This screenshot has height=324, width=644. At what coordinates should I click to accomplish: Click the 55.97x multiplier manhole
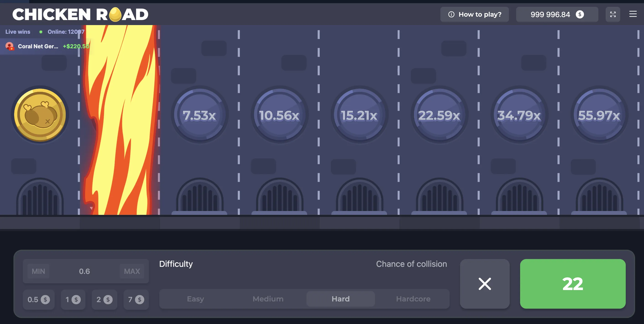pos(599,115)
